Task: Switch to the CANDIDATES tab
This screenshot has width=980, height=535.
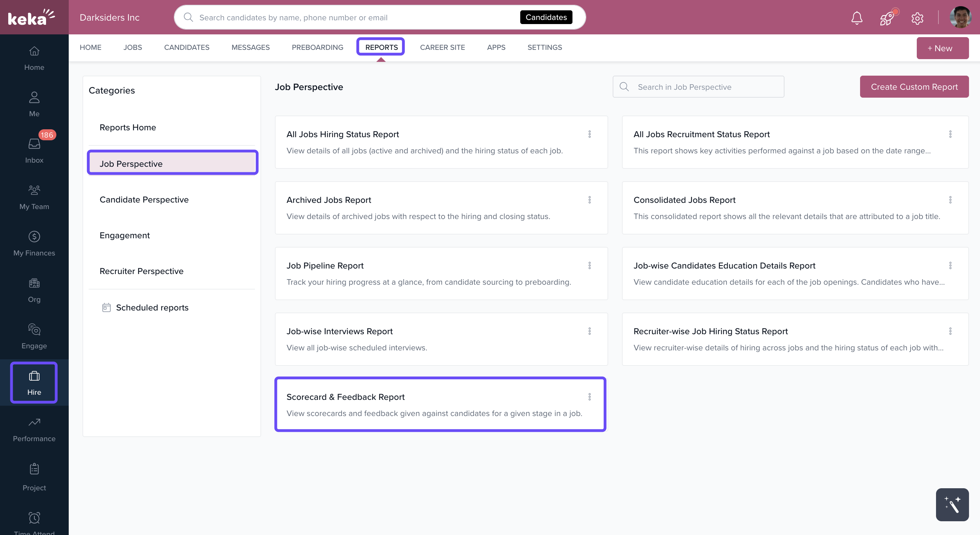Action: coord(186,47)
